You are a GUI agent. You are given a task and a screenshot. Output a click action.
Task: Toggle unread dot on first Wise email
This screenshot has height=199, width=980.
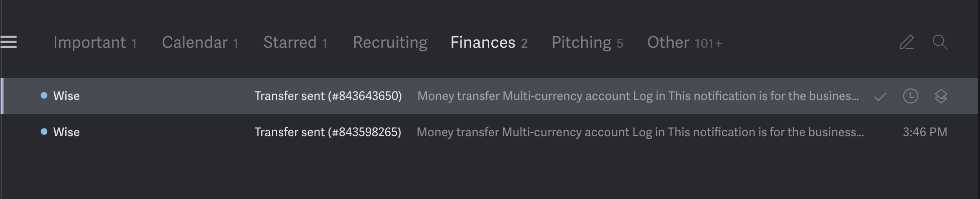pyautogui.click(x=44, y=95)
